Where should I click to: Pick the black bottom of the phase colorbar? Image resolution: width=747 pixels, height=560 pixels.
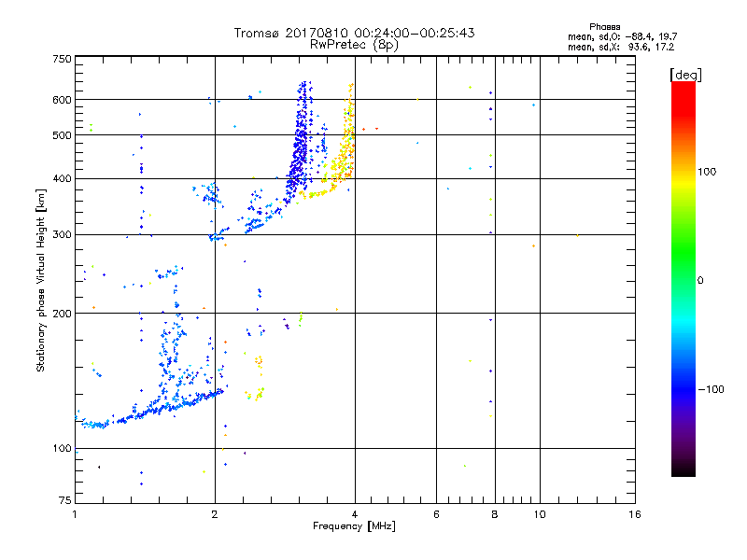point(684,471)
